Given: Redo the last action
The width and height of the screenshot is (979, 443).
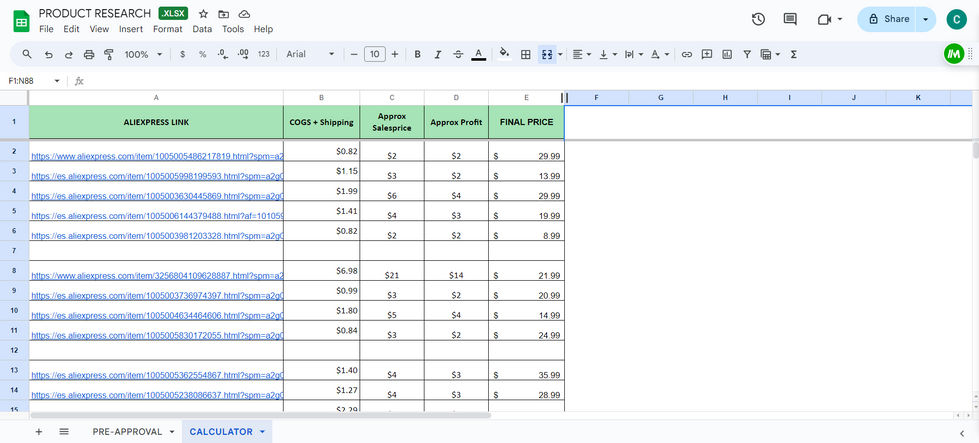Looking at the screenshot, I should pyautogui.click(x=68, y=54).
